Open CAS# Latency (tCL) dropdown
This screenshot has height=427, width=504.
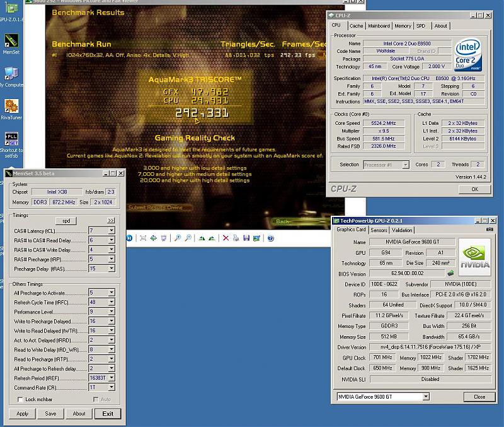pyautogui.click(x=112, y=230)
